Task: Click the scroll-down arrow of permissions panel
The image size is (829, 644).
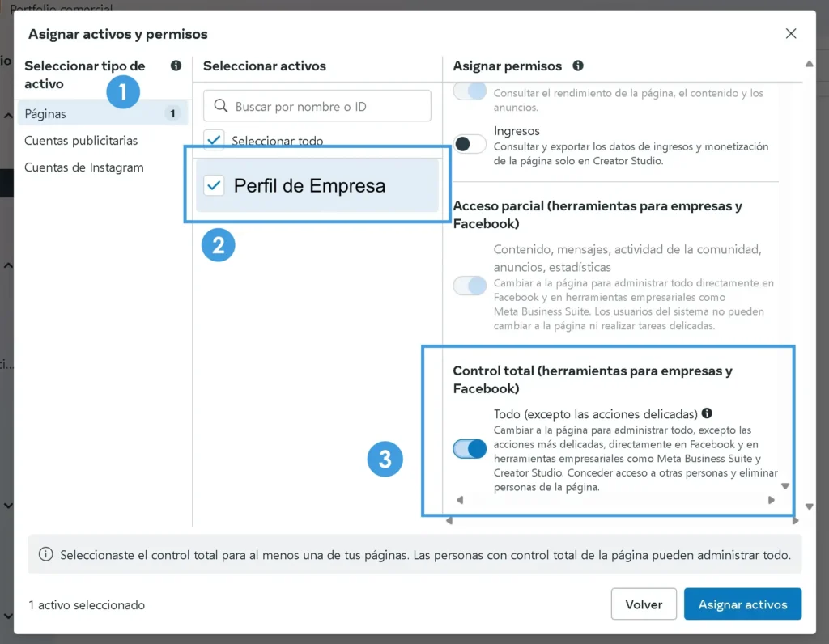Action: 809,506
